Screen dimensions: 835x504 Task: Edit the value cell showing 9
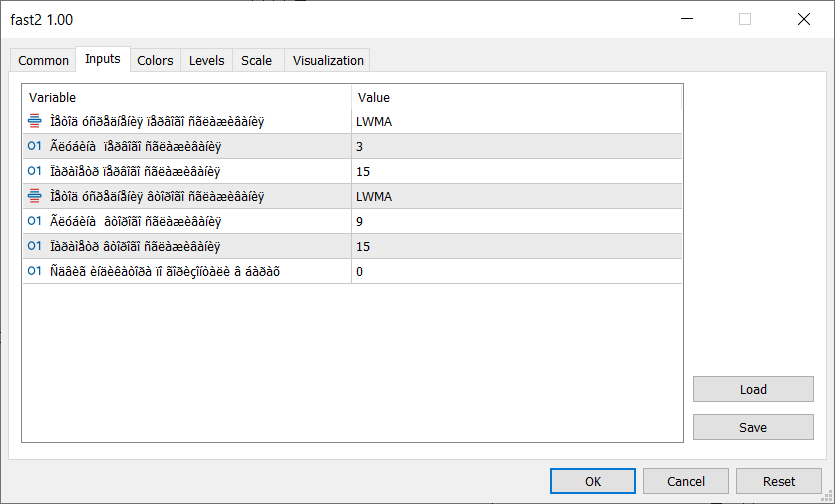[x=517, y=222]
